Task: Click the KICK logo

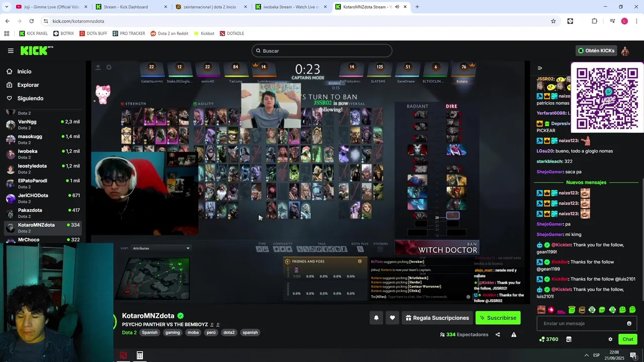Action: click(x=36, y=50)
